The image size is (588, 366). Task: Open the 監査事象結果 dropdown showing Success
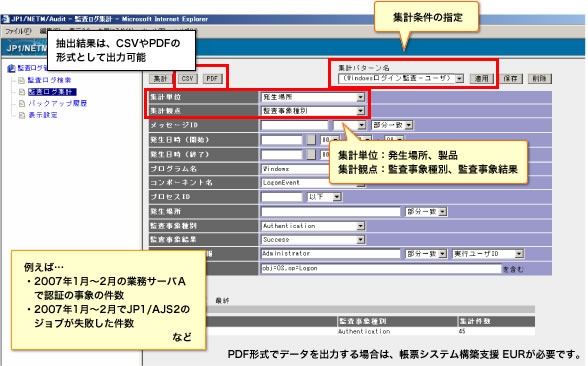(313, 240)
